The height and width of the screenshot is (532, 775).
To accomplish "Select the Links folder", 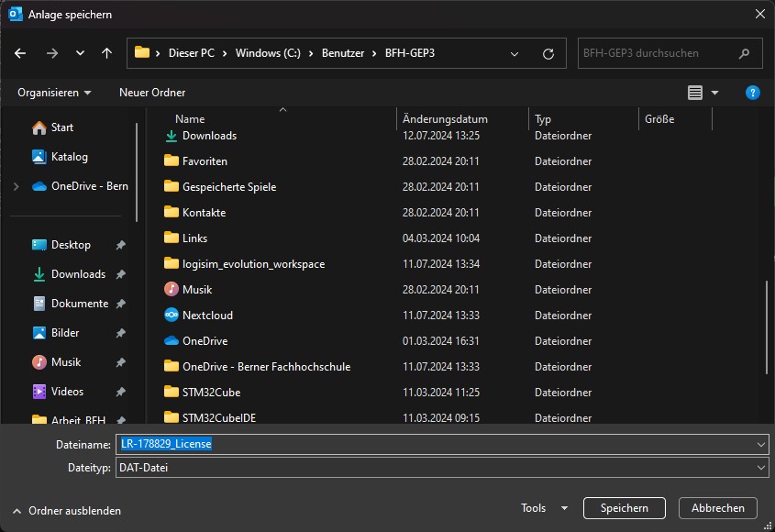I will [185, 238].
